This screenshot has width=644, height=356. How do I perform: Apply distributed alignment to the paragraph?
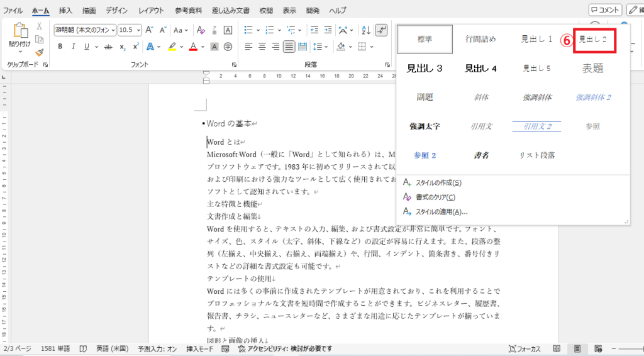303,47
